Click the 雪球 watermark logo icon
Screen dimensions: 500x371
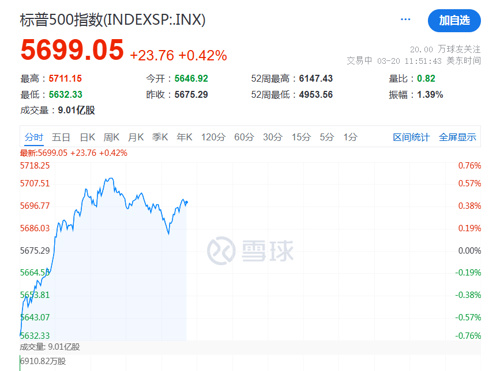(221, 250)
